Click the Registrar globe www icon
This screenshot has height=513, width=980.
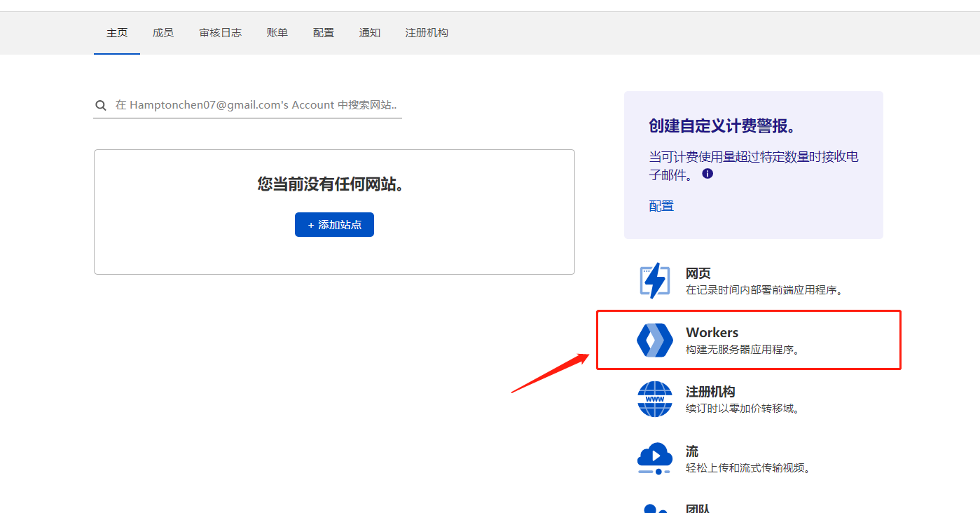[x=654, y=399]
